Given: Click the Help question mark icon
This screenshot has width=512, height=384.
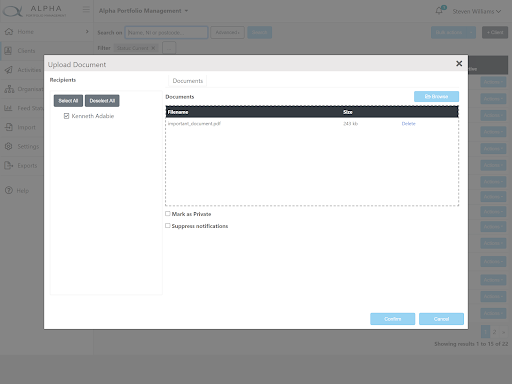Looking at the screenshot, I should coord(9,190).
